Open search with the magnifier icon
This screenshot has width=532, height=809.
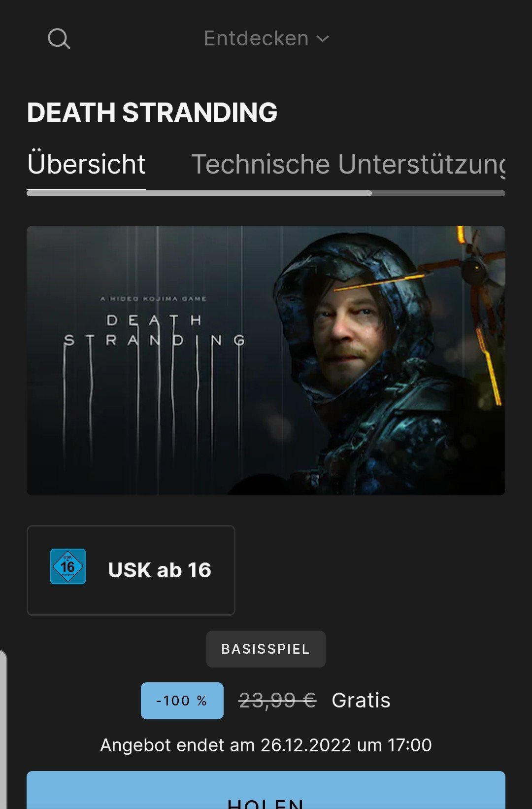(59, 38)
